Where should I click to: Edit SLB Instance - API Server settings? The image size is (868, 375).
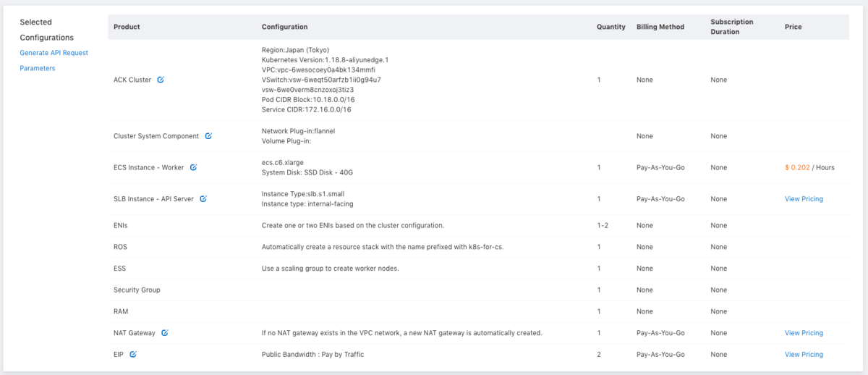203,199
